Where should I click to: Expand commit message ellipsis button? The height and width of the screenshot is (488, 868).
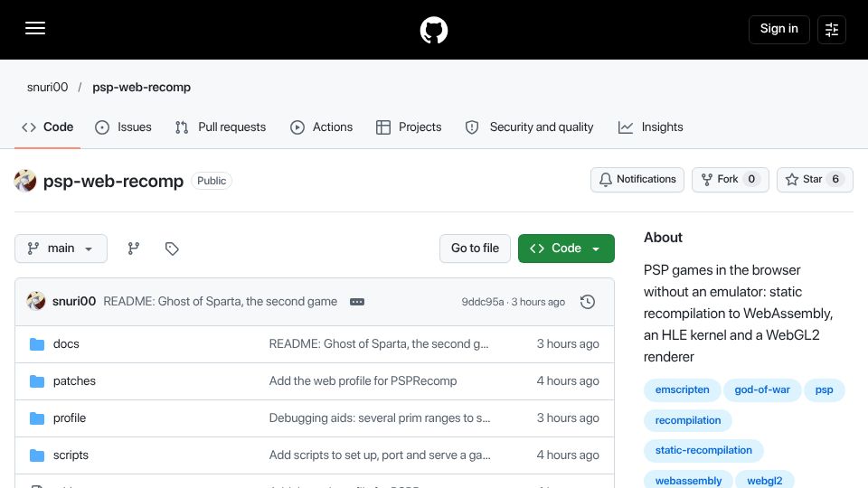357,302
